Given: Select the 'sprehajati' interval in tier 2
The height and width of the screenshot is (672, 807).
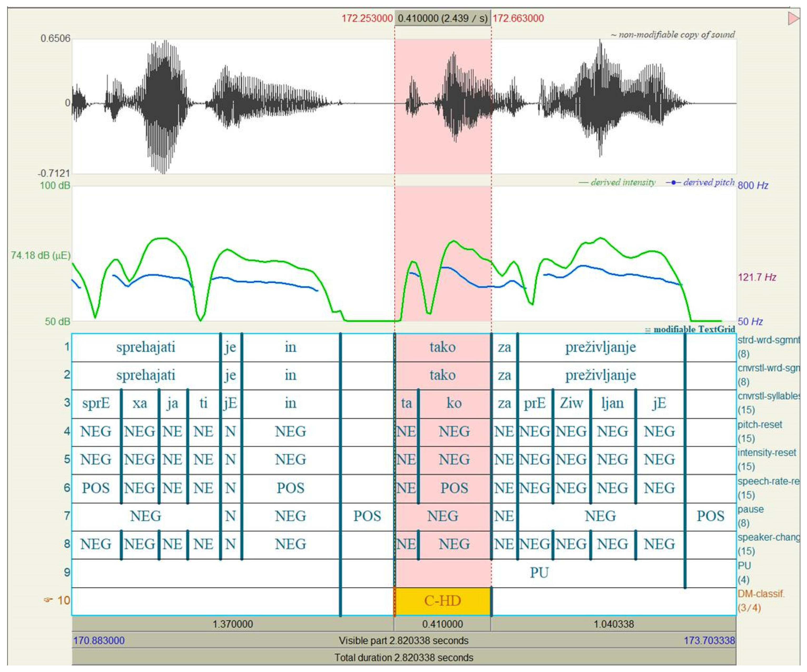Looking at the screenshot, I should (x=146, y=375).
